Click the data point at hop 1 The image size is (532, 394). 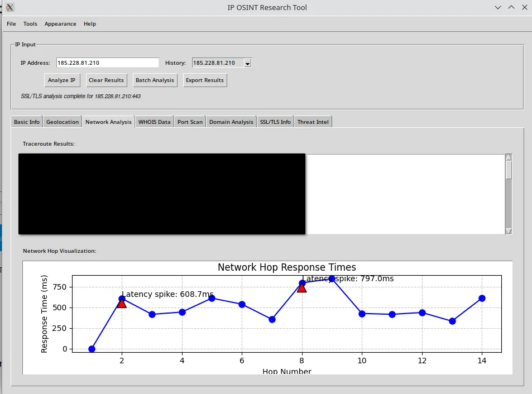click(92, 349)
